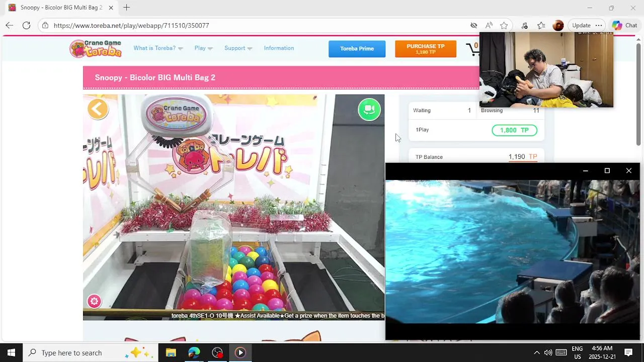
Task: Click the Browsing count 11
Action: [536, 111]
